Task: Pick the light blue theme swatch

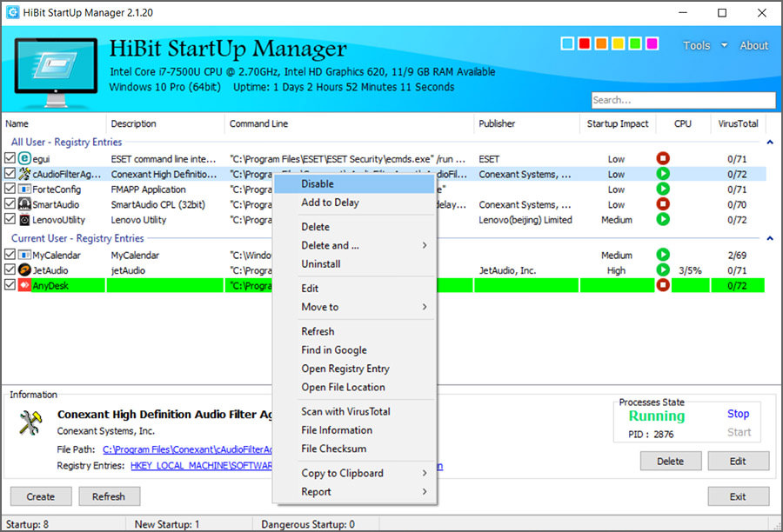Action: [x=567, y=44]
